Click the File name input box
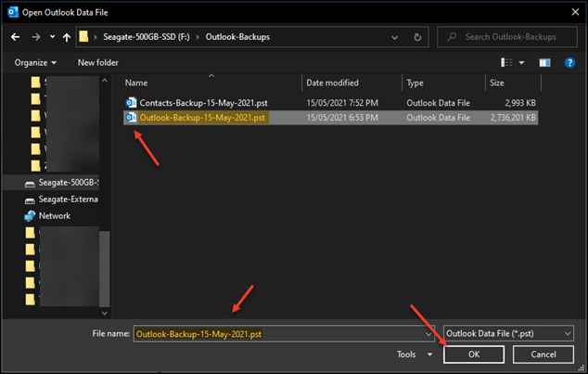Image resolution: width=588 pixels, height=374 pixels. (x=284, y=333)
